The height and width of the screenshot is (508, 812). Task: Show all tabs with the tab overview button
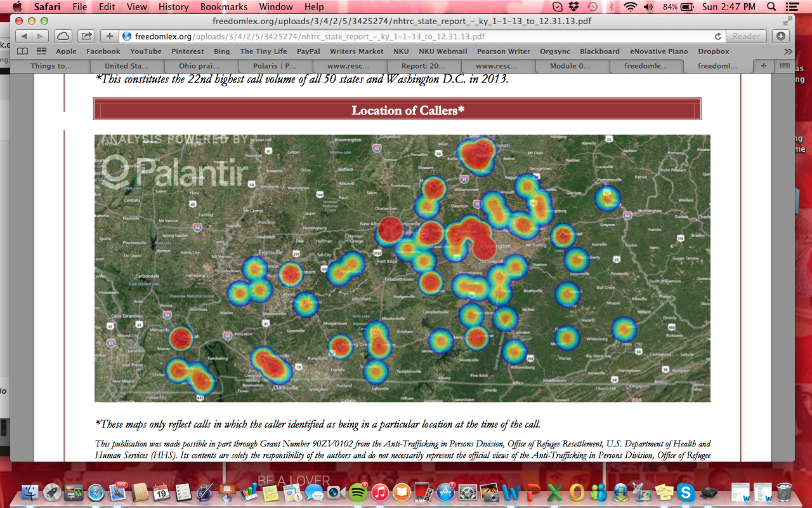[x=784, y=65]
